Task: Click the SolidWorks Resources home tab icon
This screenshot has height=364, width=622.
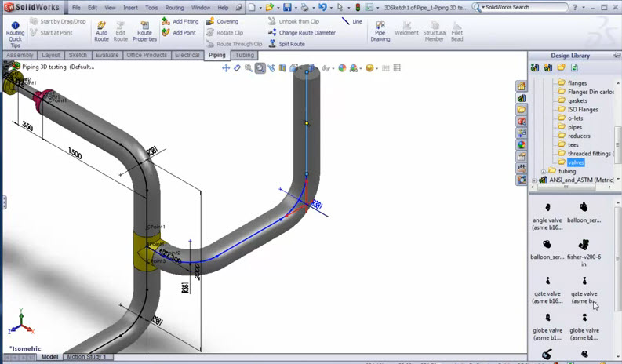Action: point(522,86)
